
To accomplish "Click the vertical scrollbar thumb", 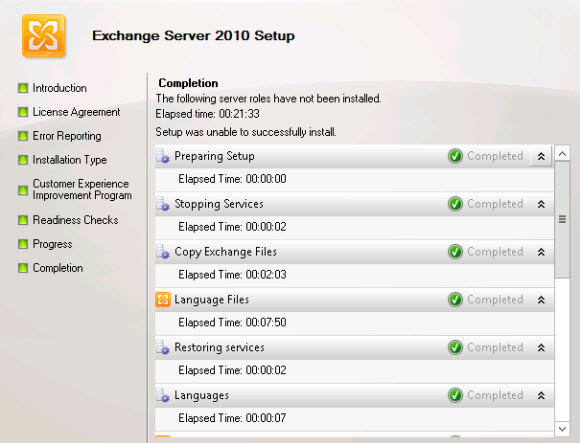I will click(562, 220).
